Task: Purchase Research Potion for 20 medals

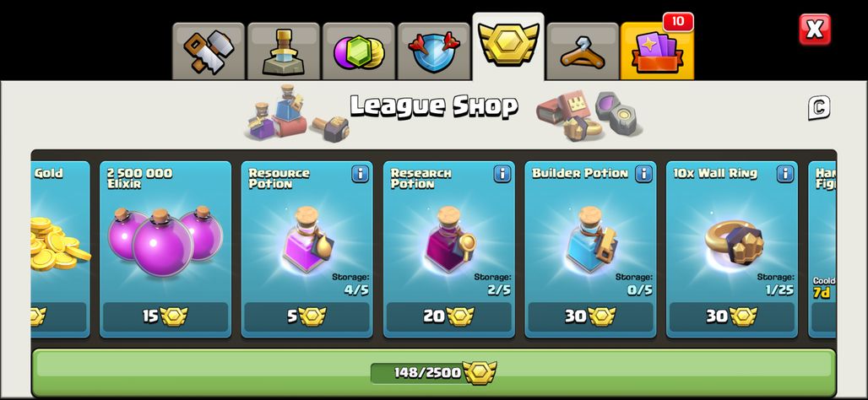Action: click(449, 316)
